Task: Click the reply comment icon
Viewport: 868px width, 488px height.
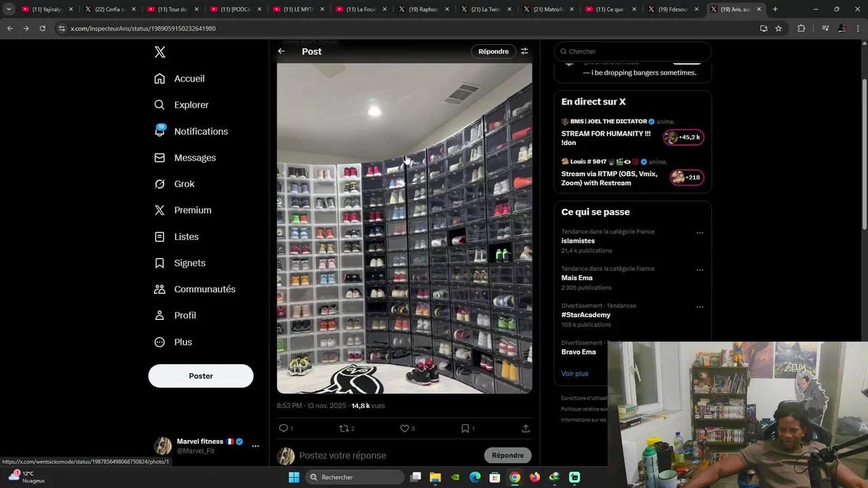Action: point(283,428)
